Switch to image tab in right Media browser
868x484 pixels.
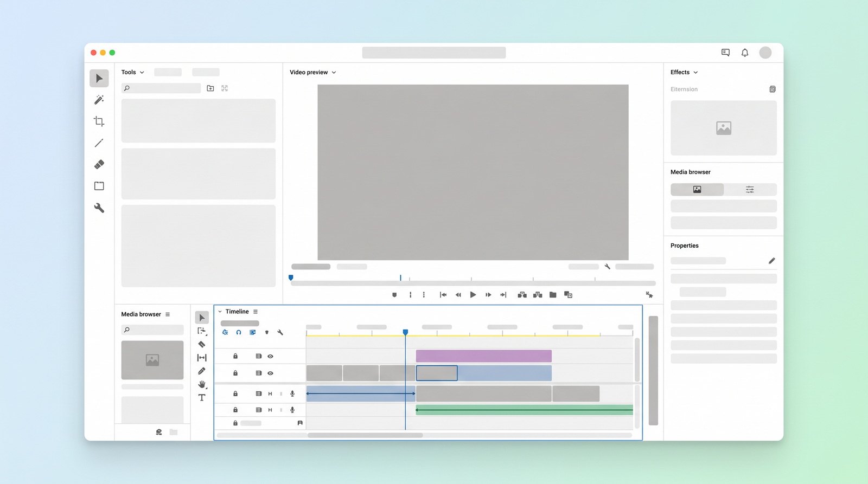(x=697, y=189)
